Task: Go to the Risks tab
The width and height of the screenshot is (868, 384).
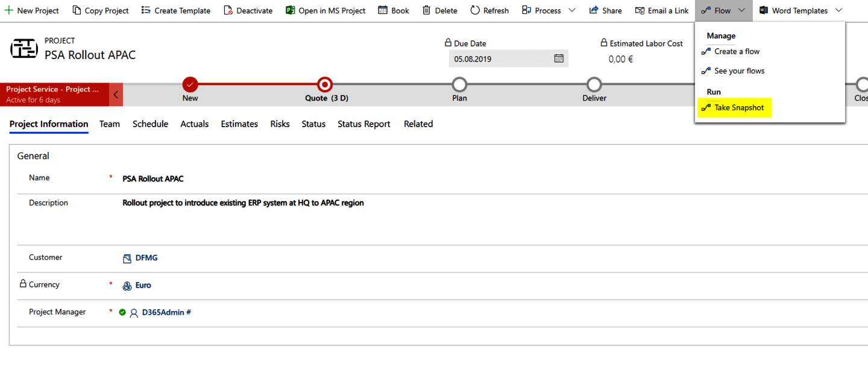Action: pyautogui.click(x=280, y=124)
